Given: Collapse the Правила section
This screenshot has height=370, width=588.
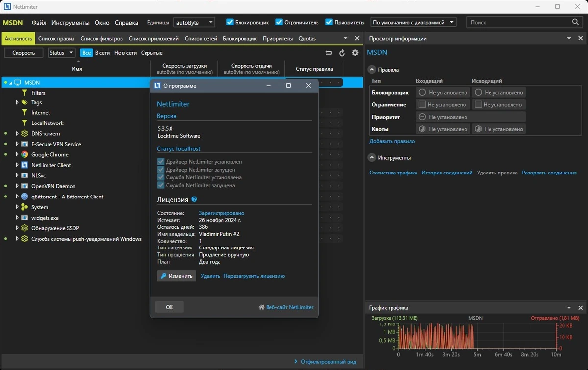Looking at the screenshot, I should click(x=372, y=70).
